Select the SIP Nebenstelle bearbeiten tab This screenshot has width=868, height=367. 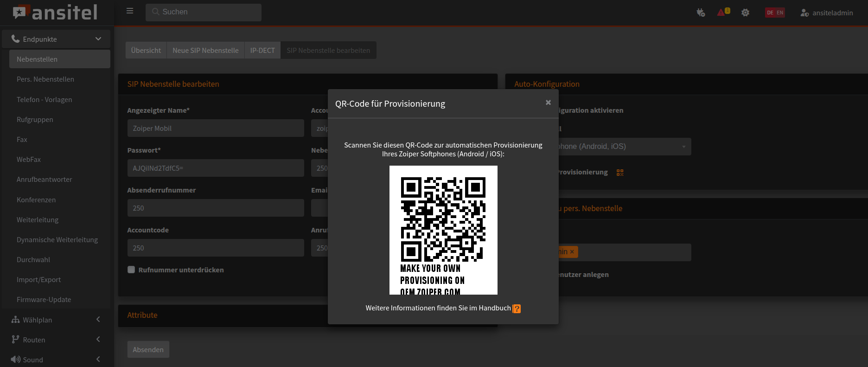tap(328, 50)
